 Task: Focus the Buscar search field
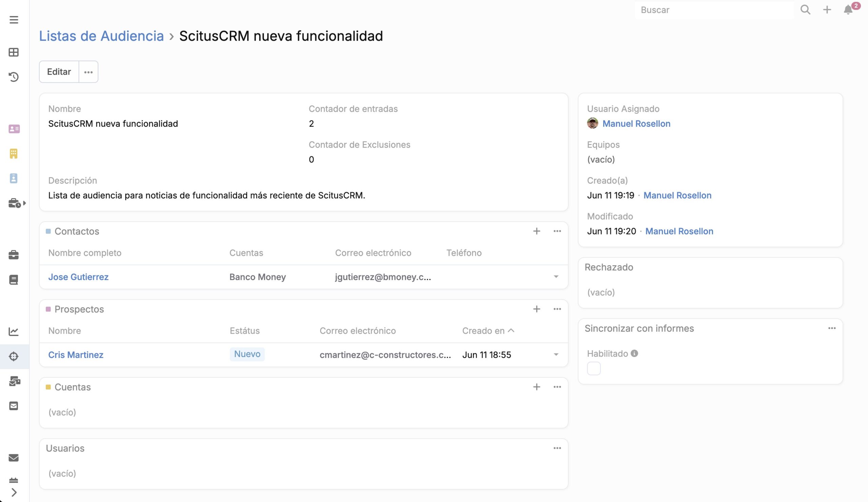(x=715, y=9)
